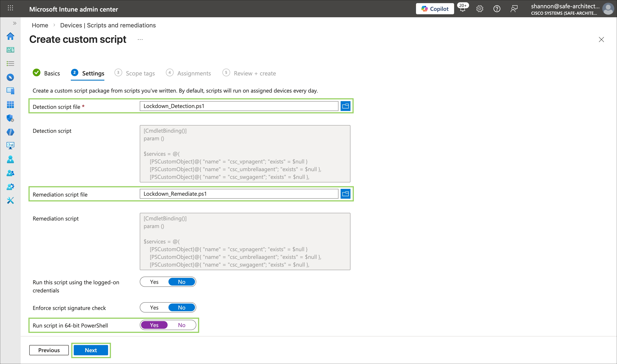This screenshot has width=617, height=364.
Task: Open the Dashboard sidebar icon
Action: pyautogui.click(x=10, y=50)
